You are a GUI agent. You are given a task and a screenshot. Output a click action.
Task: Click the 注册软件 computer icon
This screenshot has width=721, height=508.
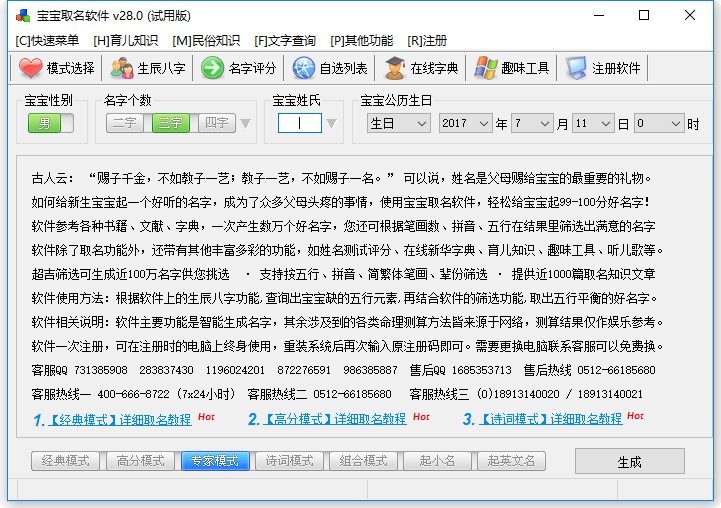pos(577,68)
